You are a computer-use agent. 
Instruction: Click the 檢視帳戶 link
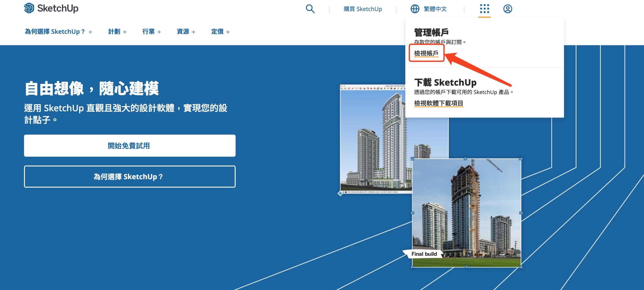click(426, 53)
